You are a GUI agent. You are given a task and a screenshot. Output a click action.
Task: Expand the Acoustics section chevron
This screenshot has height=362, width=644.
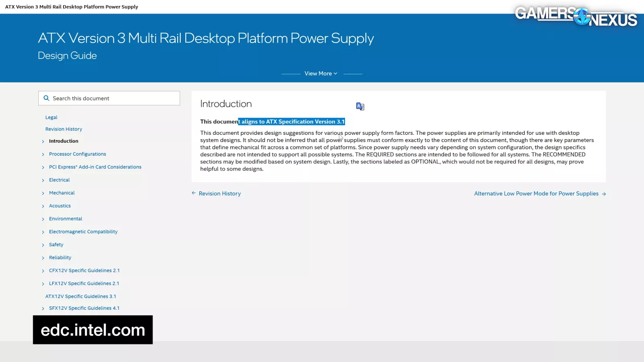[x=43, y=206]
